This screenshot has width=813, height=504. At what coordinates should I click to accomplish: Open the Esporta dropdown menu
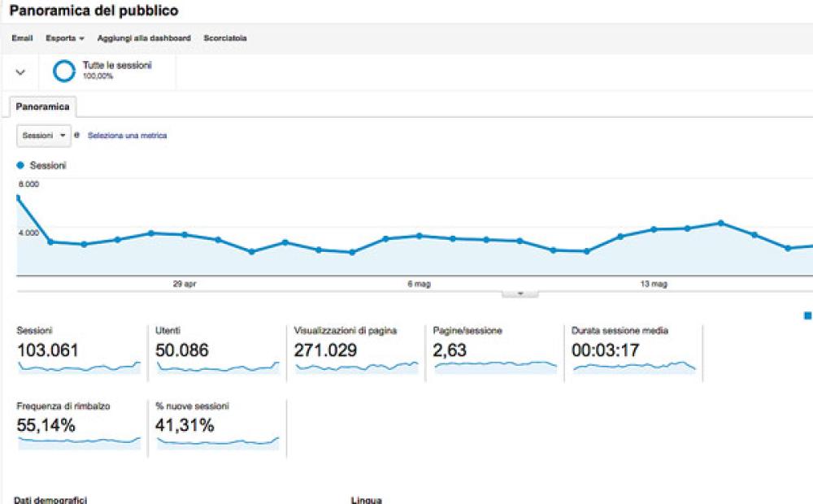tap(65, 38)
